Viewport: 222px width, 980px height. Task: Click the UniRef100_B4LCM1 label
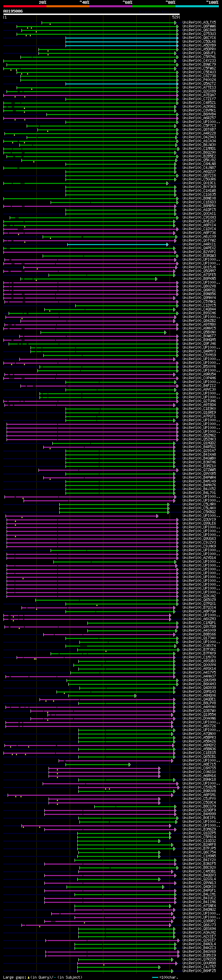199,895
